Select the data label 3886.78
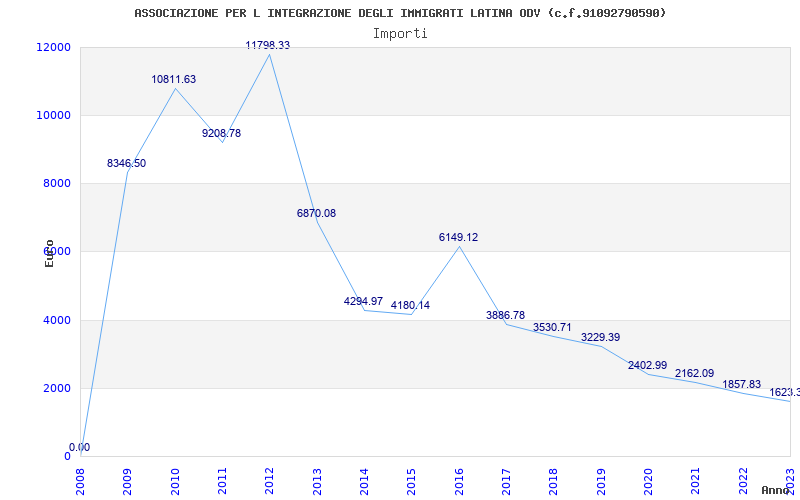This screenshot has height=500, width=800. (x=506, y=315)
